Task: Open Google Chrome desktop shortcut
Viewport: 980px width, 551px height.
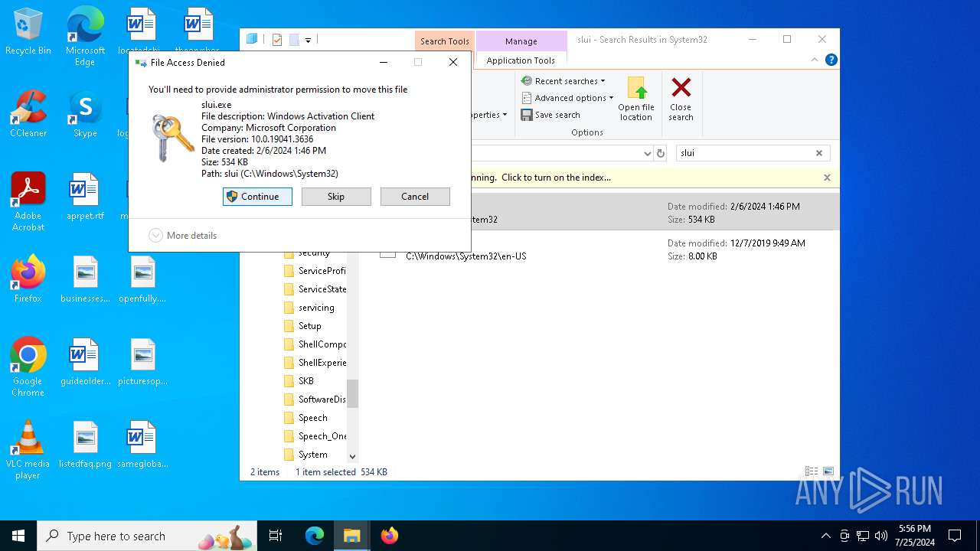Action: (x=28, y=367)
